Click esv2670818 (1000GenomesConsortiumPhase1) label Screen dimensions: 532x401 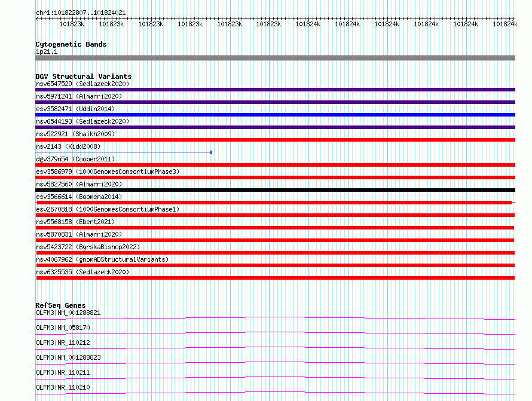coord(108,209)
